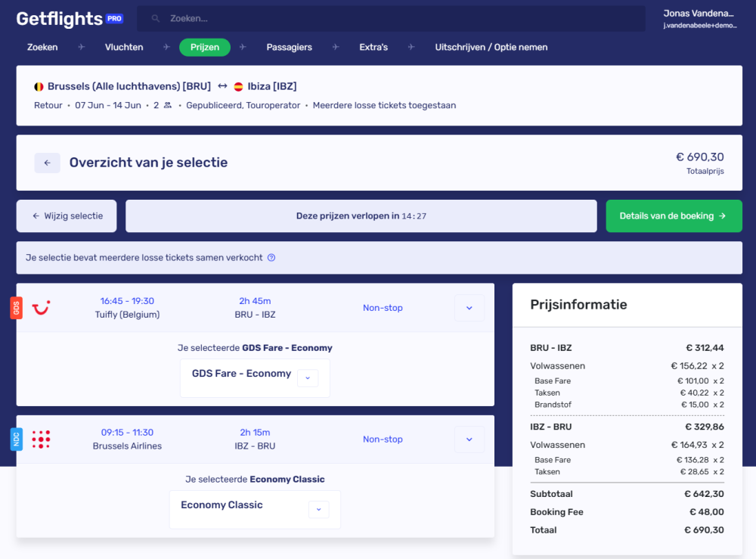Click the Spanish flag next to Ibiza
The width and height of the screenshot is (756, 559).
pyautogui.click(x=237, y=85)
